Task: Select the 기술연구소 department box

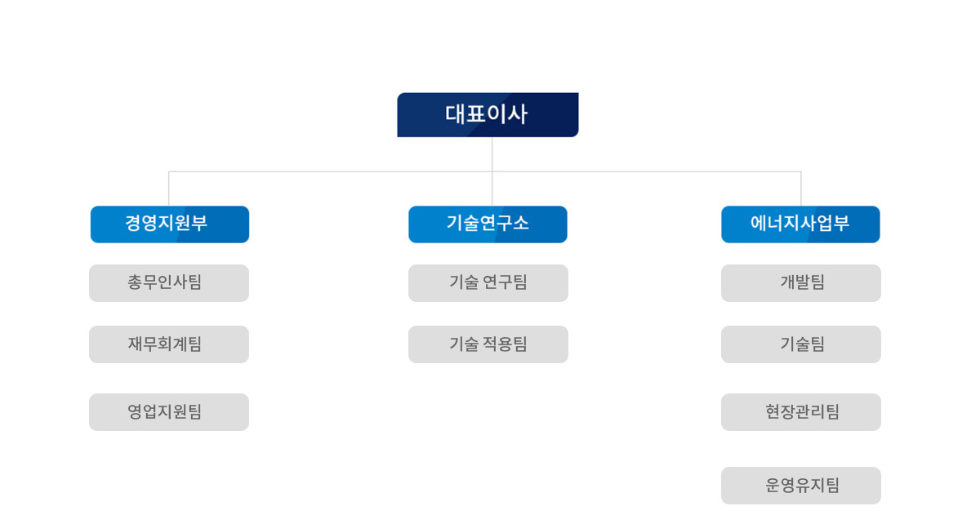Action: (488, 224)
